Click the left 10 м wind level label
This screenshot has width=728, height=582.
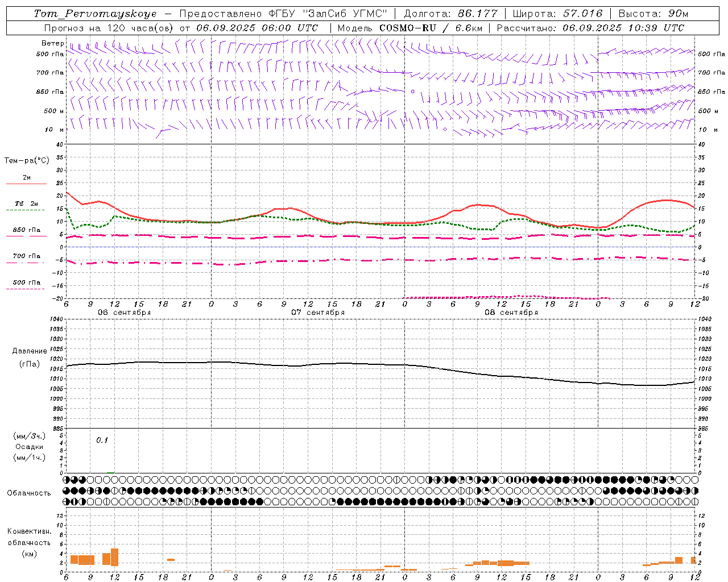55,130
